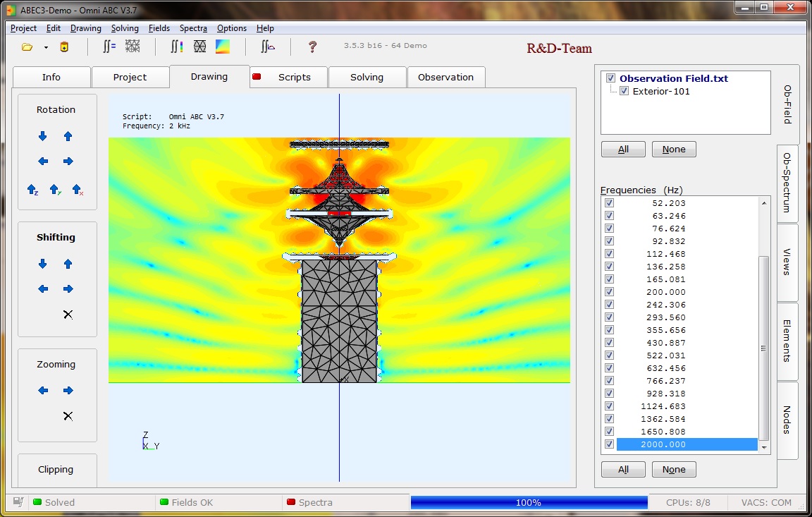Uncheck the 52.203 Hz frequency
812x517 pixels.
point(609,203)
